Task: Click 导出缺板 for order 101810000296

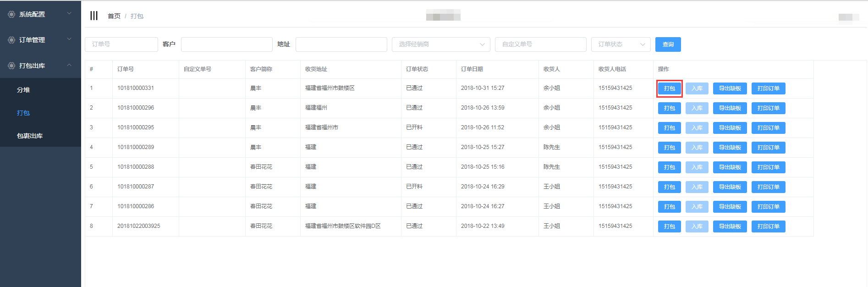Action: tap(730, 108)
